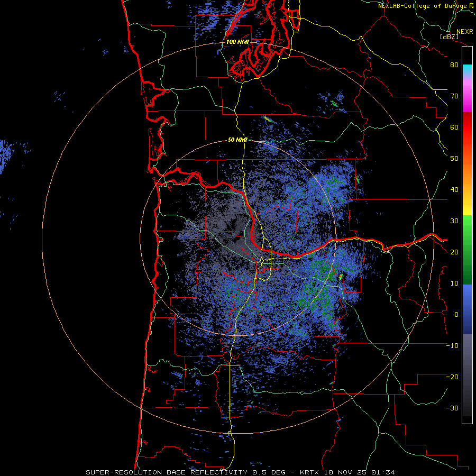Click the 30 dBZ scale label
Viewport: 476px width, 476px height.
pos(454,221)
